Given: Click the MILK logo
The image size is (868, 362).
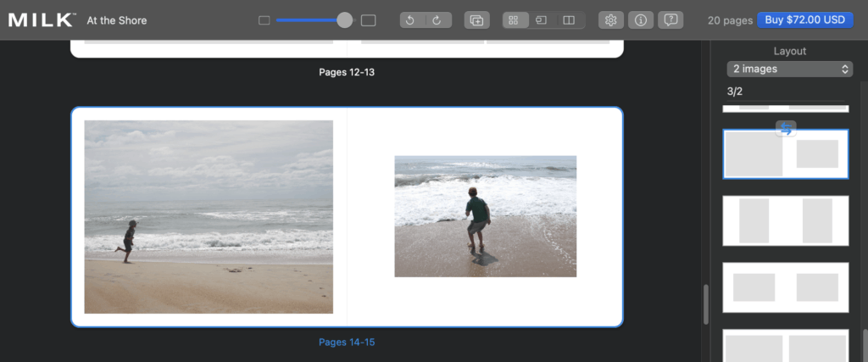Looking at the screenshot, I should (x=42, y=20).
